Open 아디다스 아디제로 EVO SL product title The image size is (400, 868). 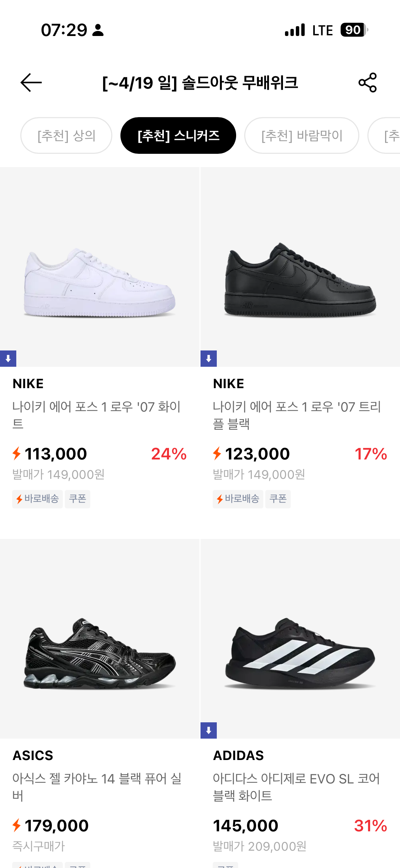[x=296, y=787]
